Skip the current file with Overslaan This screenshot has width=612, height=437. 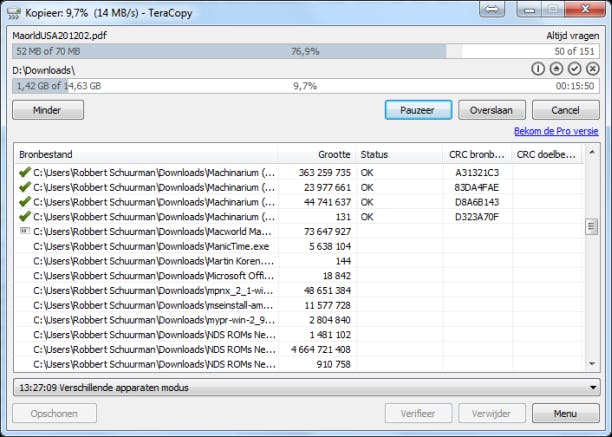492,110
